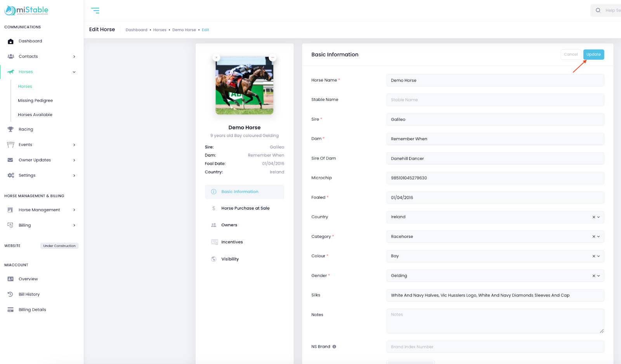Open Visibility section tab
621x364 pixels.
pyautogui.click(x=230, y=259)
